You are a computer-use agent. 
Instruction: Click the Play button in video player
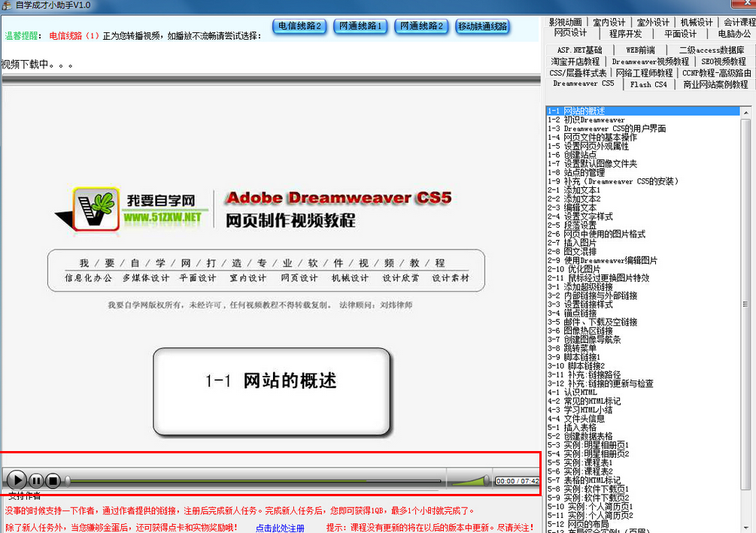click(x=17, y=480)
